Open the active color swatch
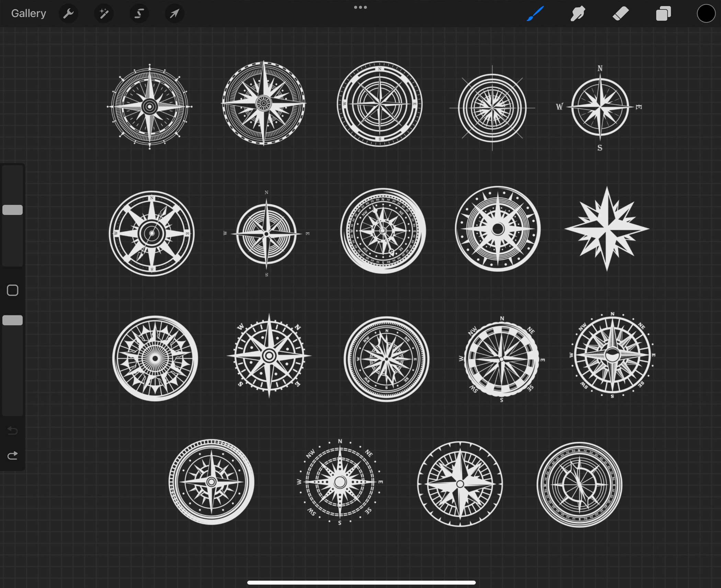 [706, 13]
